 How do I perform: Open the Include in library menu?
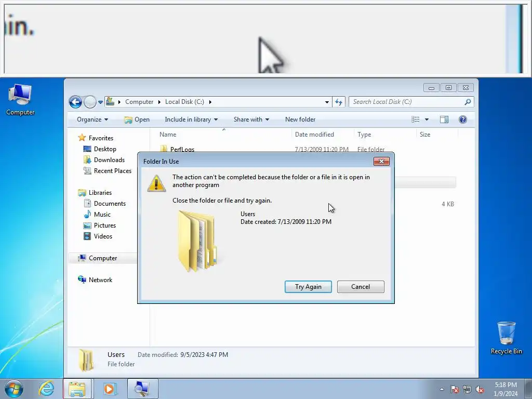[x=191, y=119]
